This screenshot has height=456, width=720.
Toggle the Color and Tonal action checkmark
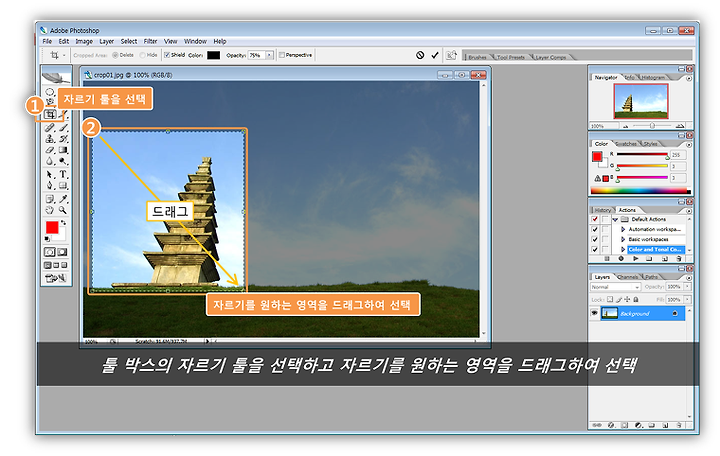tap(595, 249)
